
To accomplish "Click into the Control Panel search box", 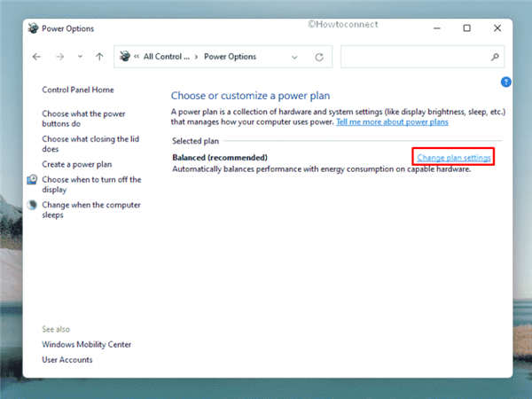I will [422, 57].
